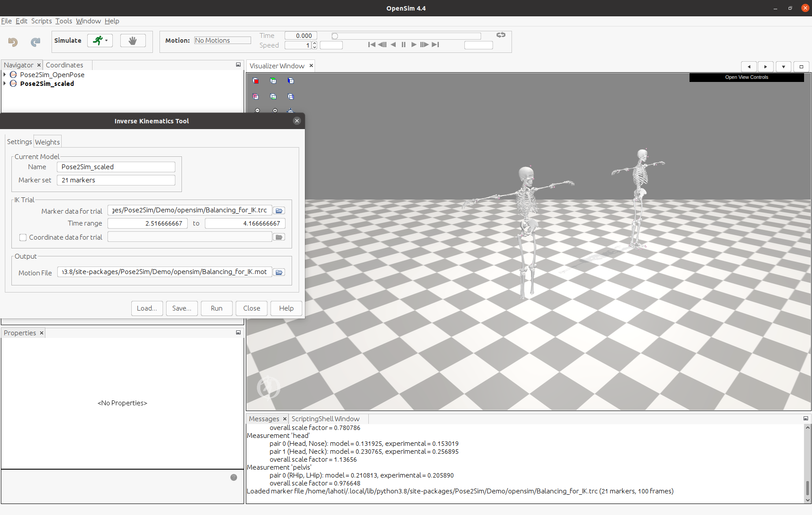
Task: Click the Speed value input field
Action: tap(299, 45)
